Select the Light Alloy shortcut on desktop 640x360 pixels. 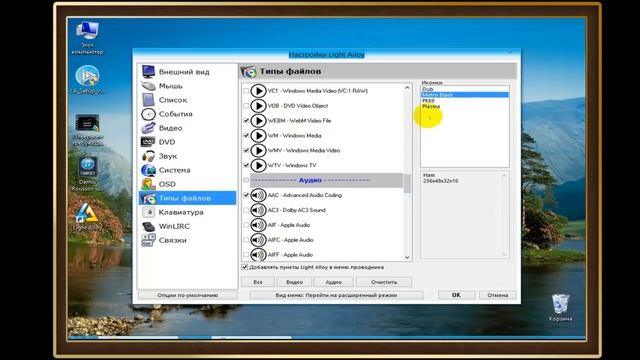tap(87, 217)
